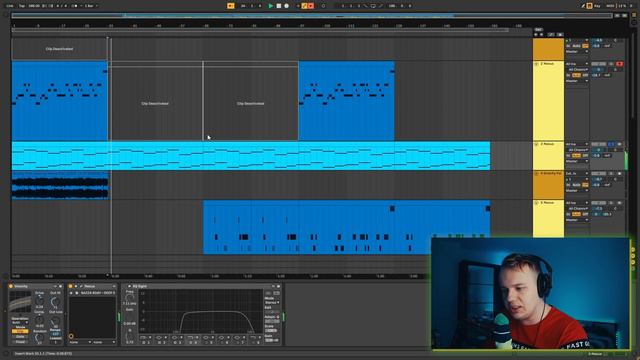Fold track 3 with its header triangle

pyautogui.click(x=536, y=144)
